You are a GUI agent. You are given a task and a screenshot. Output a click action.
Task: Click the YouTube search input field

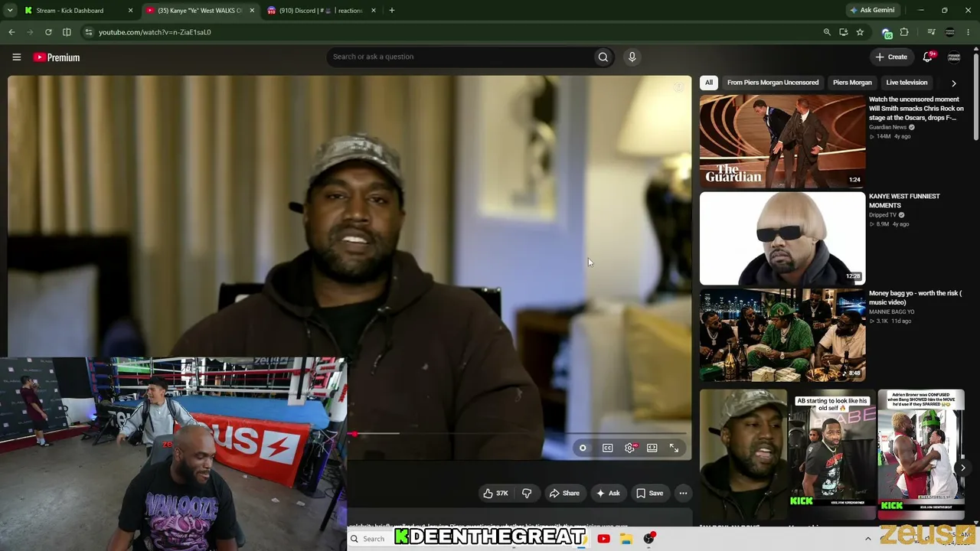459,57
